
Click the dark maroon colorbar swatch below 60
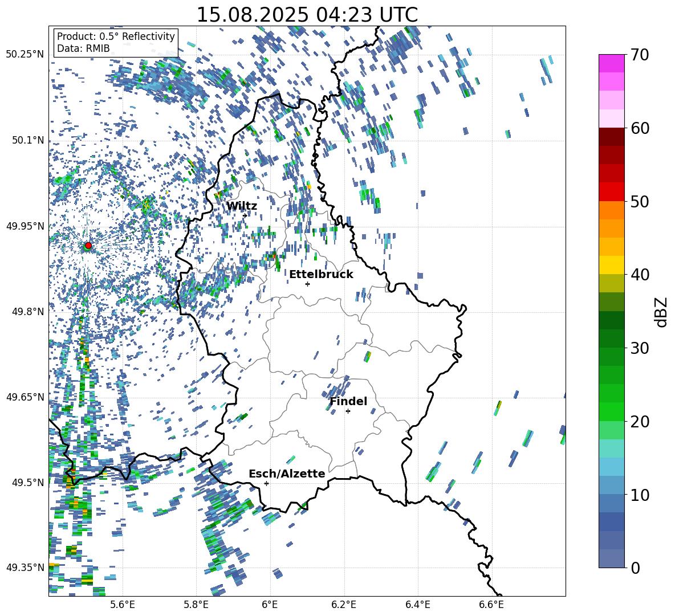[611, 137]
